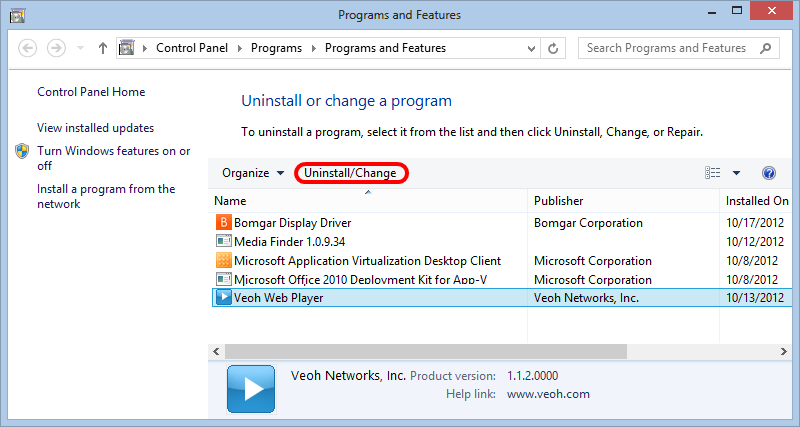Select the Bomgar Display Driver row
Viewport: 800px width, 427px height.
coord(502,223)
